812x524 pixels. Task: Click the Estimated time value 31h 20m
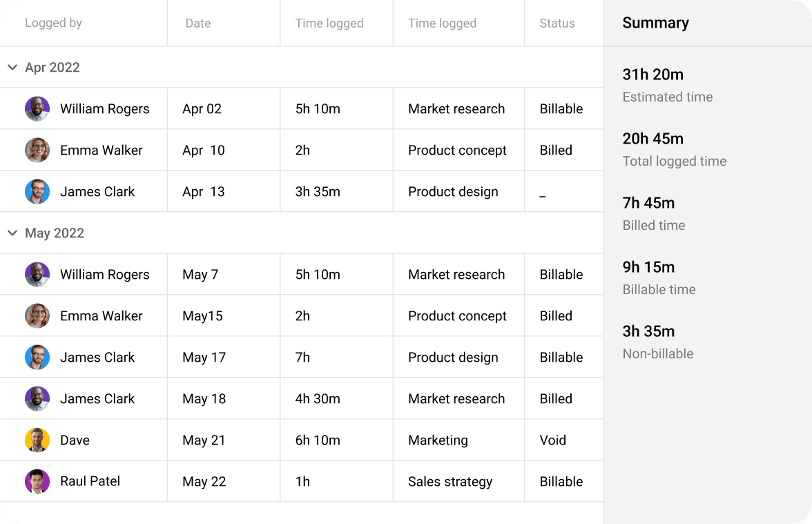(x=653, y=74)
